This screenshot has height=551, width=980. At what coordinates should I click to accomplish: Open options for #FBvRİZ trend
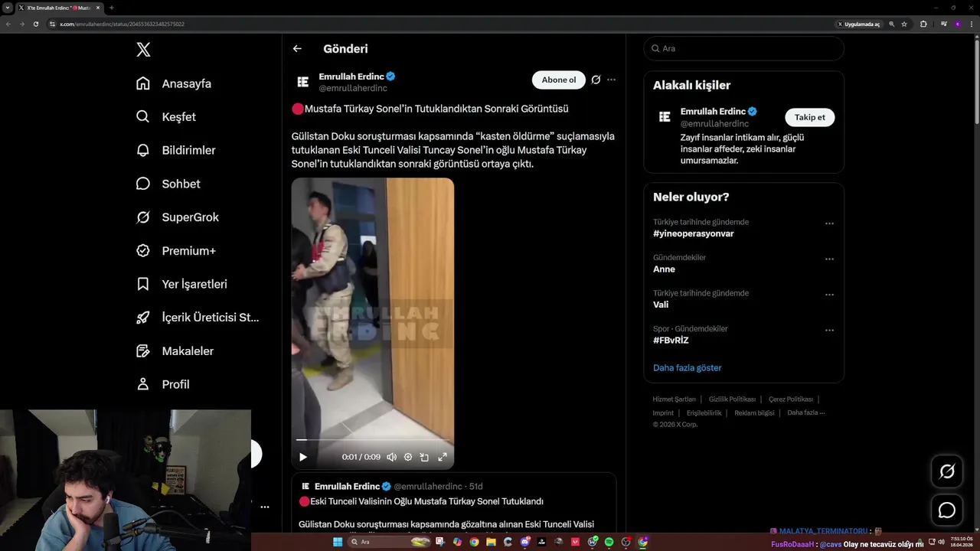tap(829, 331)
